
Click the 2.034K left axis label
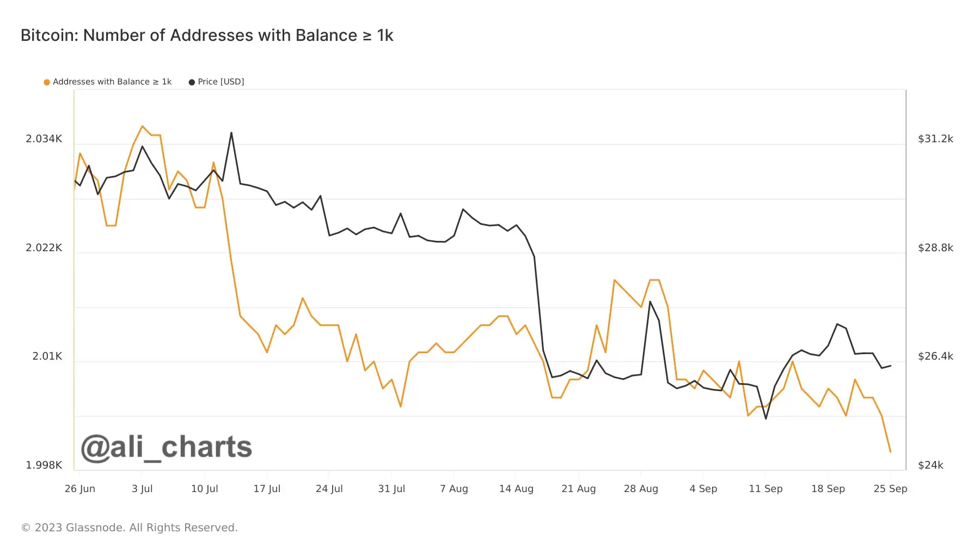(x=44, y=139)
